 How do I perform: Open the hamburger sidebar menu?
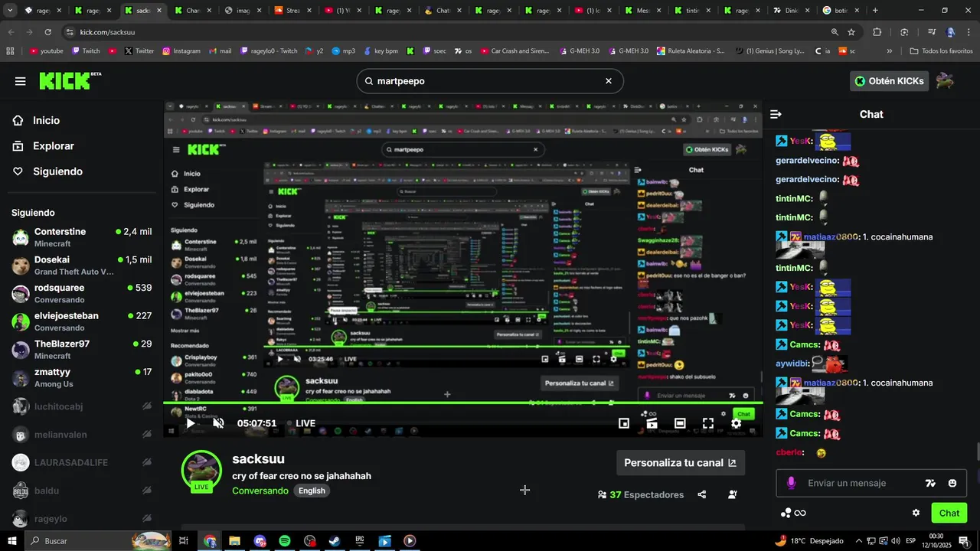(x=21, y=81)
